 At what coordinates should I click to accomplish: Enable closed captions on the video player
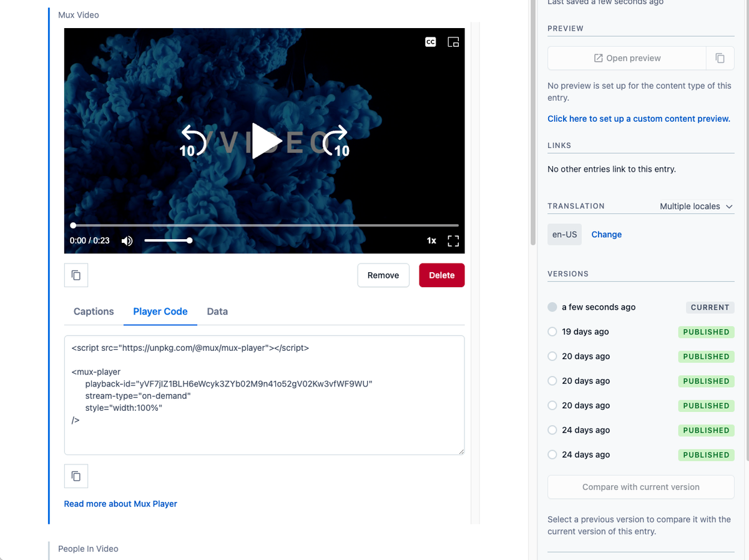pos(430,42)
